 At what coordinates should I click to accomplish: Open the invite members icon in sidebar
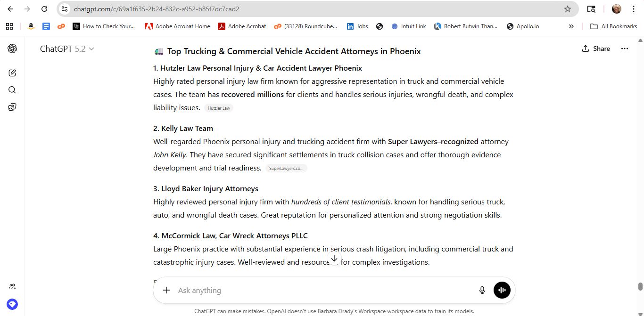(x=12, y=286)
